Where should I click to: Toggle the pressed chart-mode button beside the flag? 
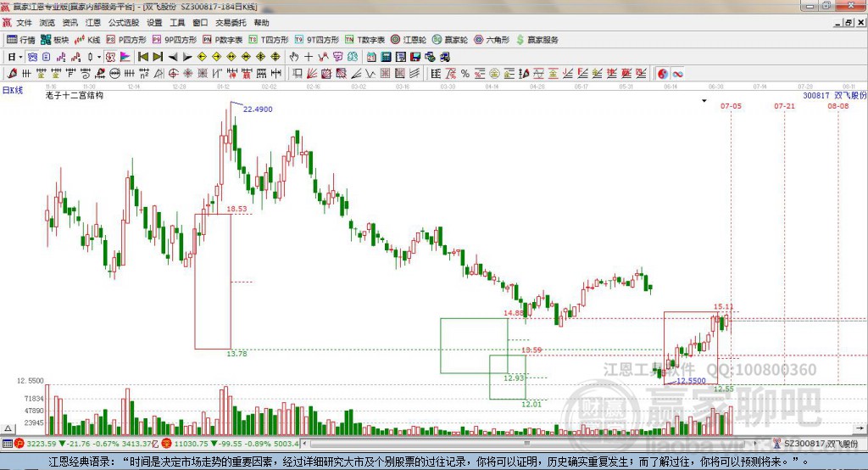coord(111,57)
